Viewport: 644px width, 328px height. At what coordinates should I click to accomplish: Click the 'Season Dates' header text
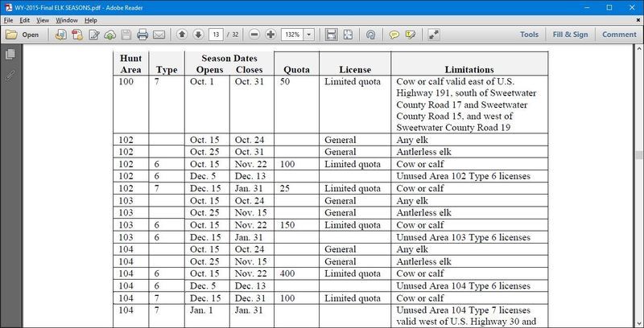(229, 58)
